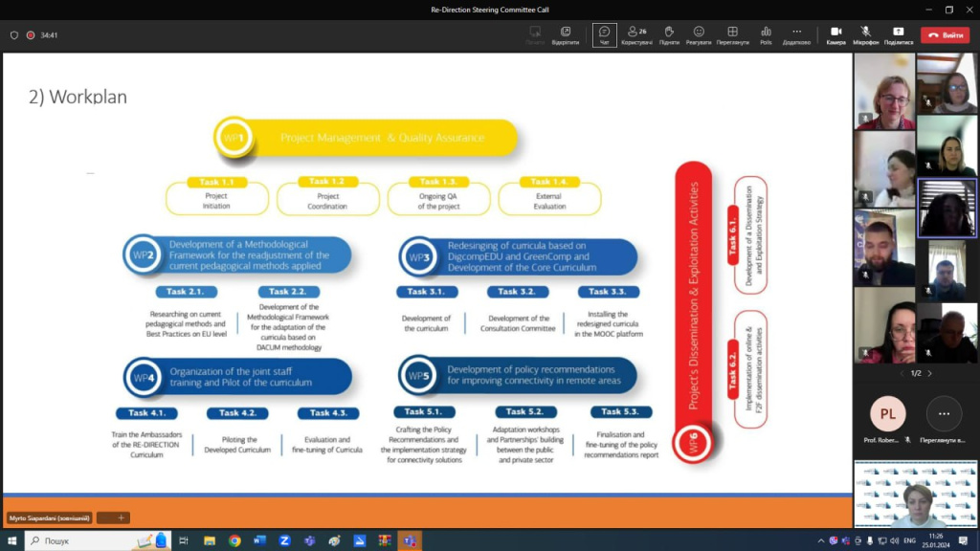Open overflow participants (three dots) tile
The height and width of the screenshot is (551, 980).
point(944,413)
